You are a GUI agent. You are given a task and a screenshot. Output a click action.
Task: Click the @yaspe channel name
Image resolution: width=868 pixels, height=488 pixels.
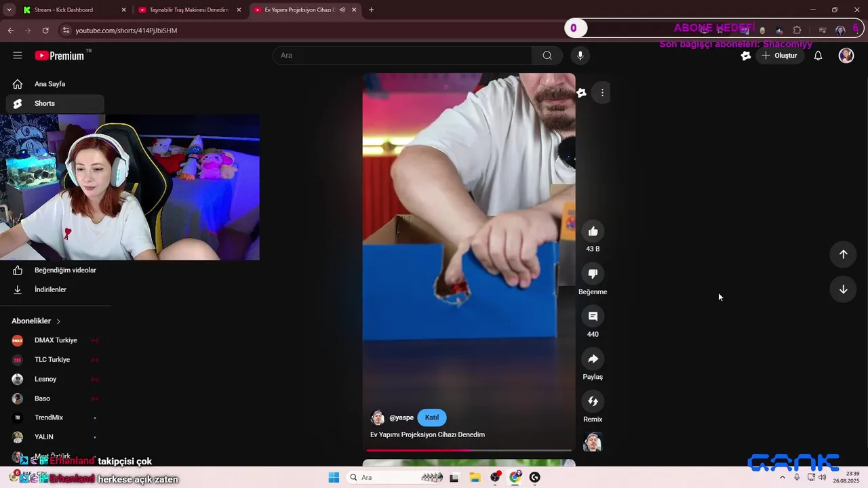coord(401,418)
